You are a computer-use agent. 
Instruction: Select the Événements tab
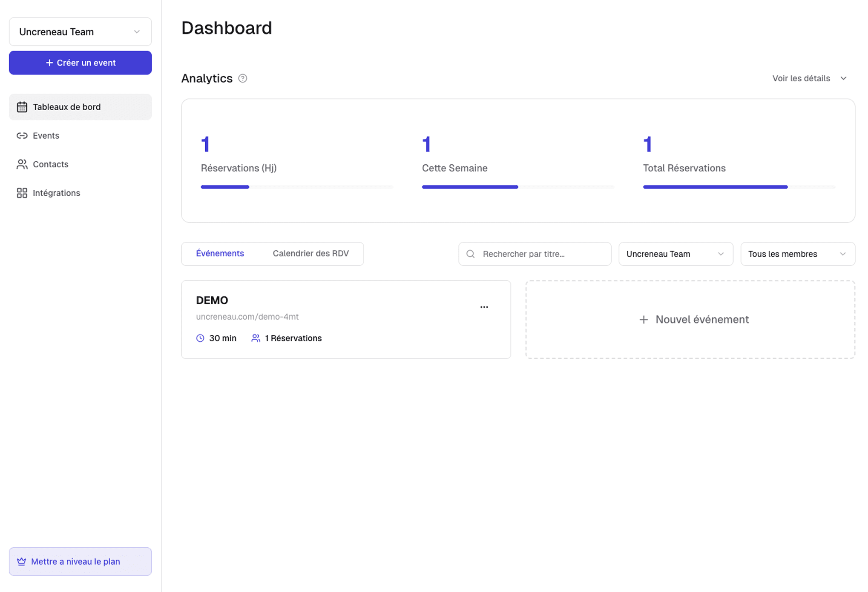(220, 253)
